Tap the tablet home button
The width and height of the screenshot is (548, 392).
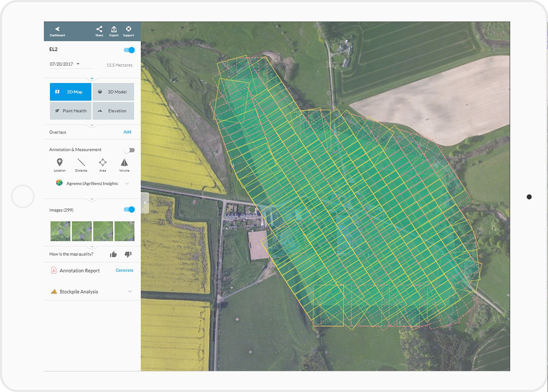click(23, 196)
